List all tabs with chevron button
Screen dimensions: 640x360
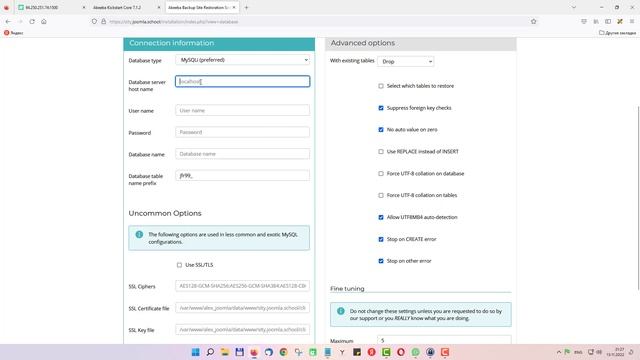573,7
